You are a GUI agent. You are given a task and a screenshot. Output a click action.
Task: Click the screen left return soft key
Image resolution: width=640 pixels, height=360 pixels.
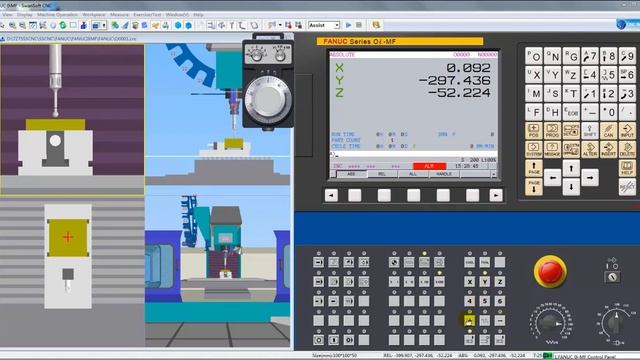(x=331, y=196)
